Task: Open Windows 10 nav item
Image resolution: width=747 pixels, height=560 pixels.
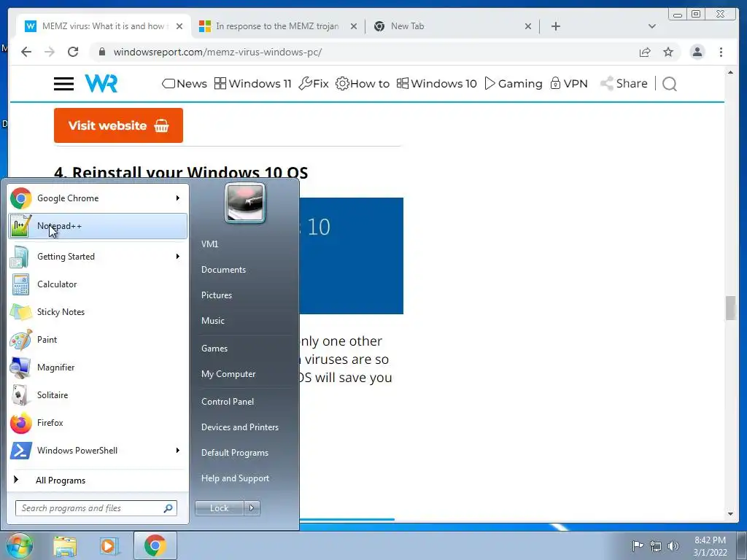Action: click(436, 84)
